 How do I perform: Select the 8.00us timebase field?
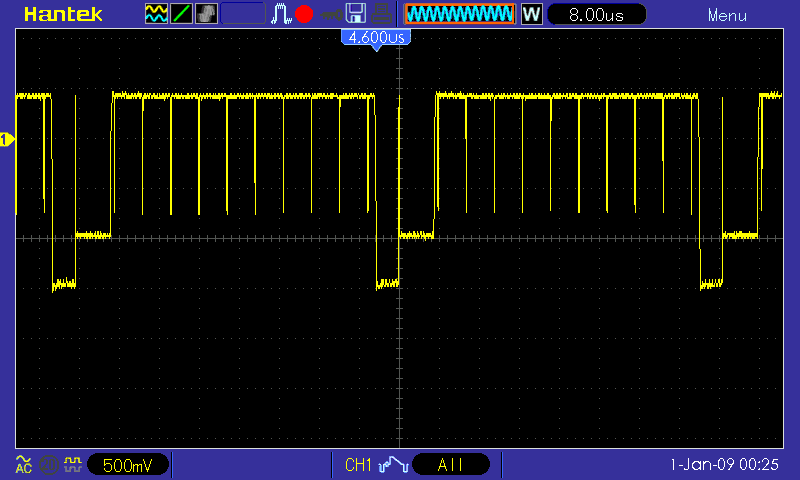(596, 14)
